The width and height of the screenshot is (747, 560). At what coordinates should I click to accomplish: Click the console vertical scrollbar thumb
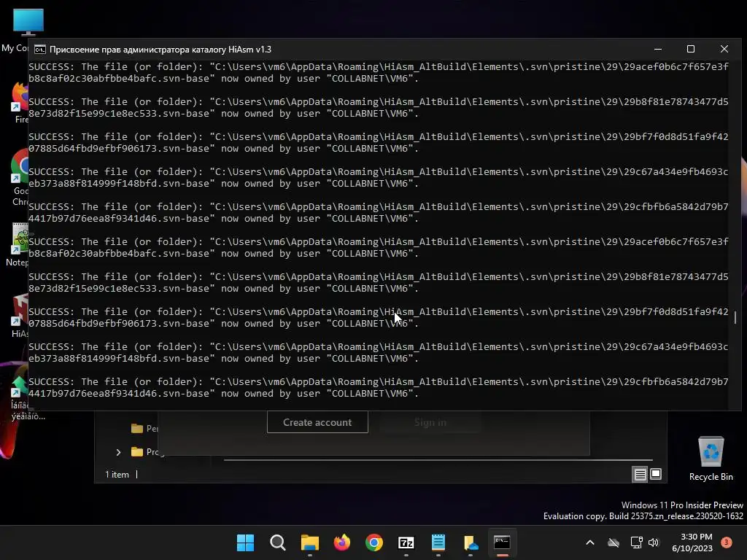(735, 318)
